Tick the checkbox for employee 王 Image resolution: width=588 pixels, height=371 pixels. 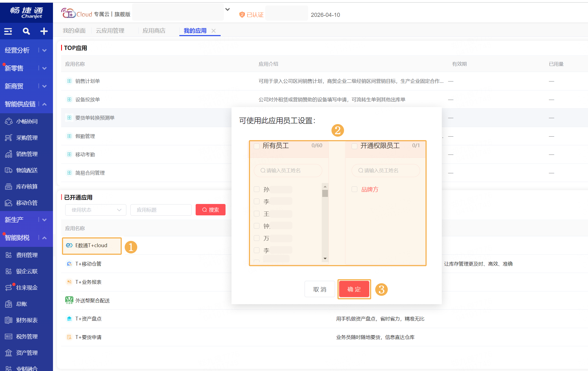(257, 213)
